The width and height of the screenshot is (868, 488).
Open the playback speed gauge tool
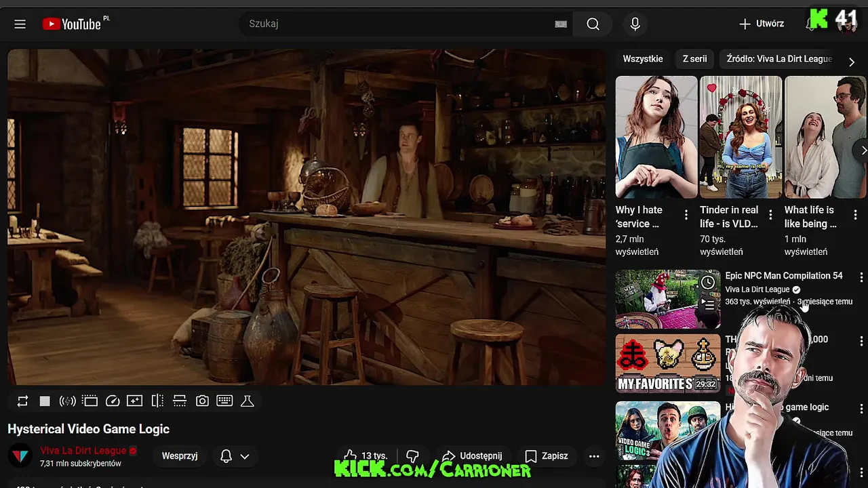coord(113,401)
